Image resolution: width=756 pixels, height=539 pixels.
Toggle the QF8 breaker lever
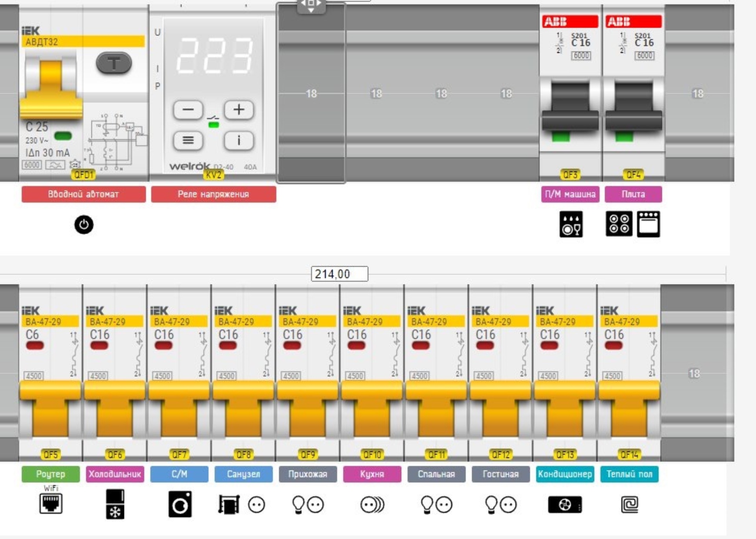[x=243, y=409]
